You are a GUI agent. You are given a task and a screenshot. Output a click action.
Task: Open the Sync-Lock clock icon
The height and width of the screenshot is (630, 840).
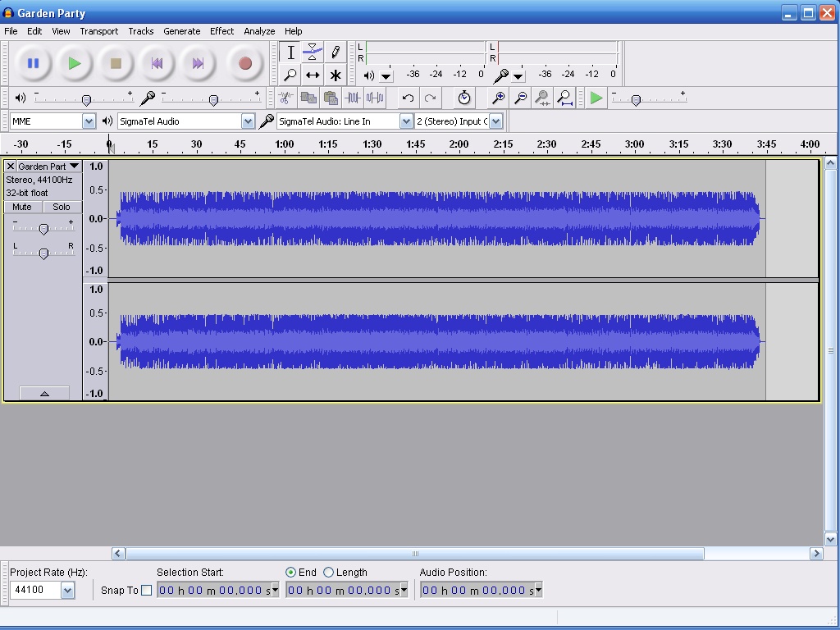click(x=464, y=98)
